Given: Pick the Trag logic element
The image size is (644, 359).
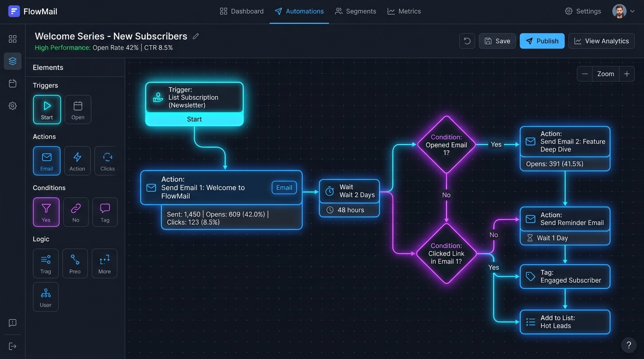Looking at the screenshot, I should tap(46, 263).
